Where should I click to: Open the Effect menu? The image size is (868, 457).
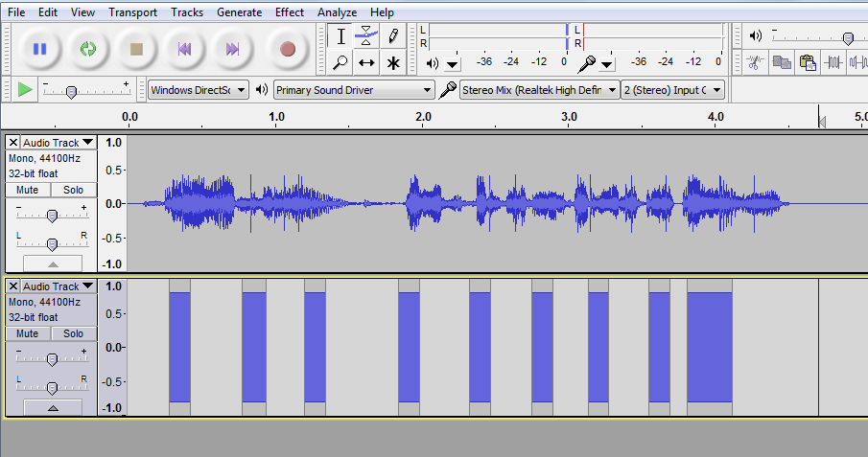(x=290, y=12)
